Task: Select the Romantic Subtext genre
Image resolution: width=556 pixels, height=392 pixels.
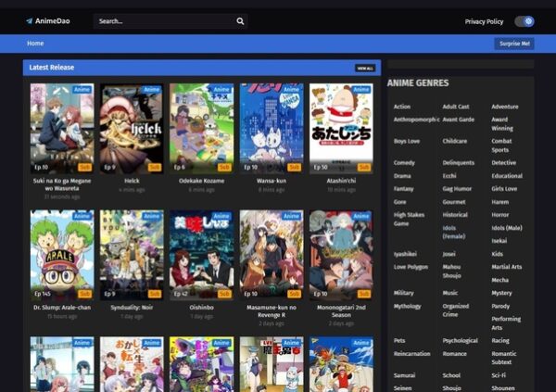Action: point(504,359)
